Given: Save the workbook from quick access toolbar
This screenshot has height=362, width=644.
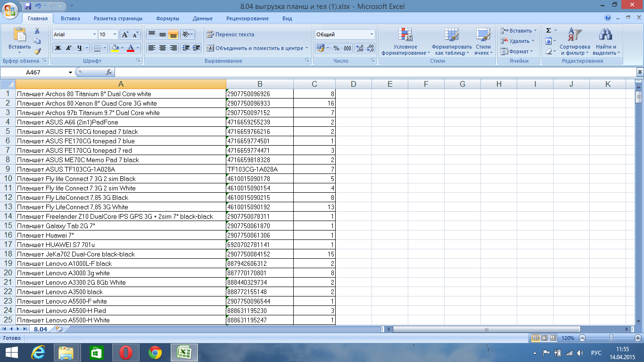Looking at the screenshot, I should [27, 6].
